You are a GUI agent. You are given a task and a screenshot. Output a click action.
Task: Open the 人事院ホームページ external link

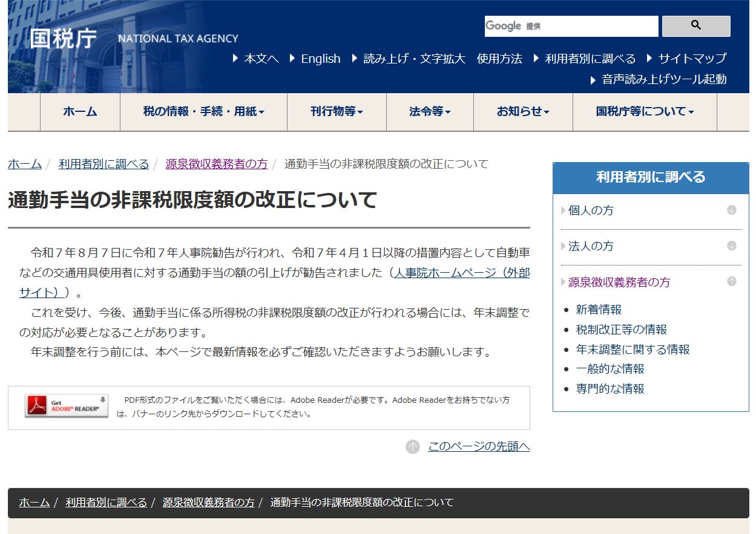coord(461,273)
